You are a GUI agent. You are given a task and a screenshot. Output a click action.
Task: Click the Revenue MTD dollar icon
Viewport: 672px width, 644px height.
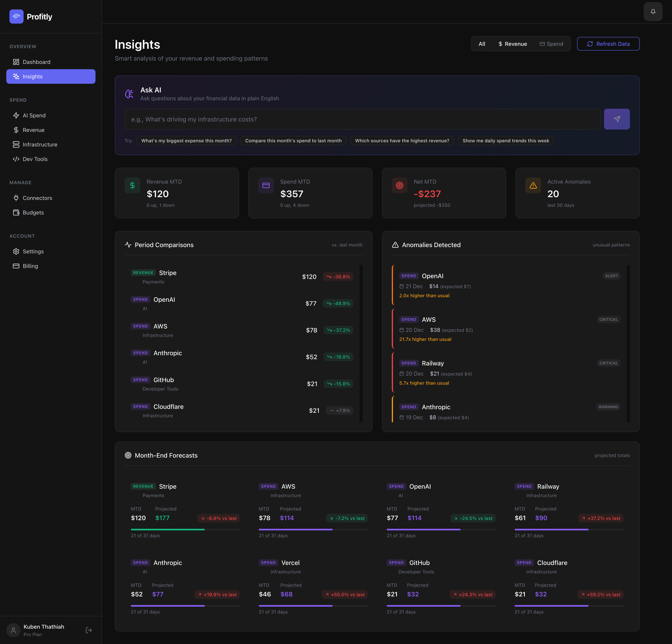pos(132,185)
